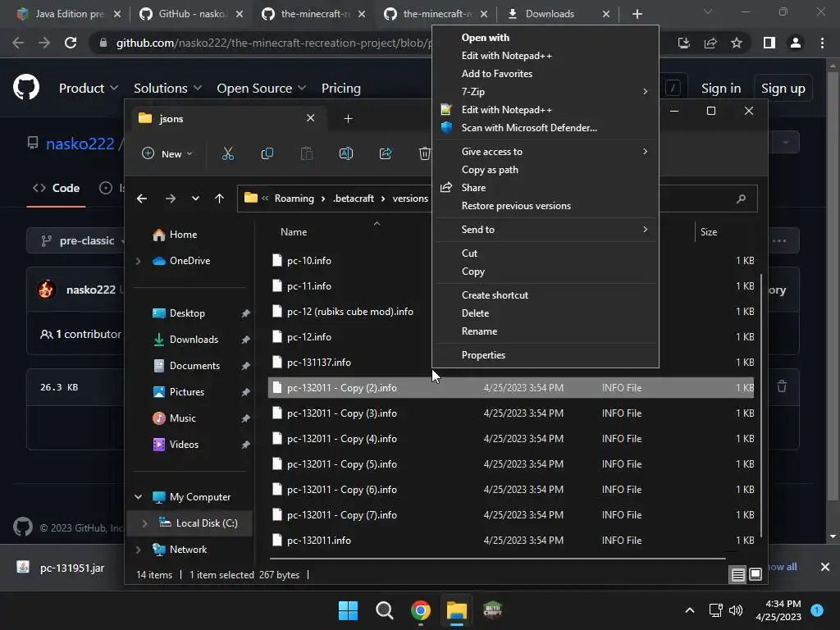
Task: Open recent locations dropdown in Explorer
Action: click(x=195, y=199)
